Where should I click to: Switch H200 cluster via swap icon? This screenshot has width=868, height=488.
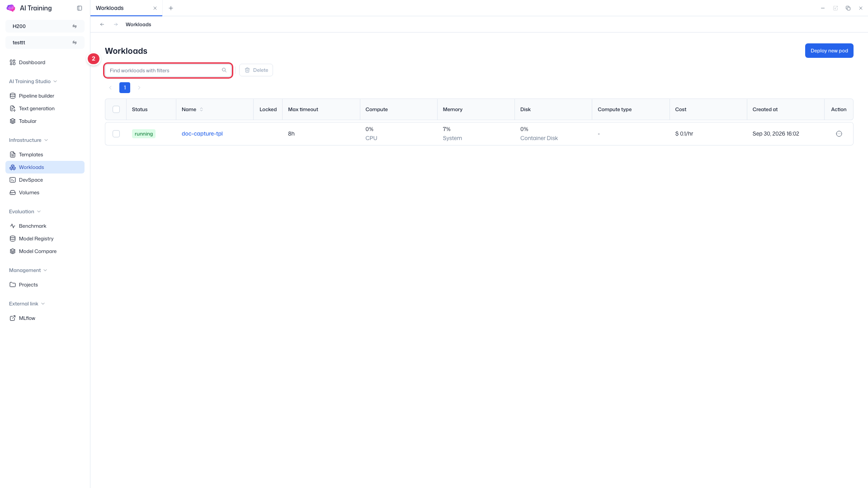click(75, 26)
